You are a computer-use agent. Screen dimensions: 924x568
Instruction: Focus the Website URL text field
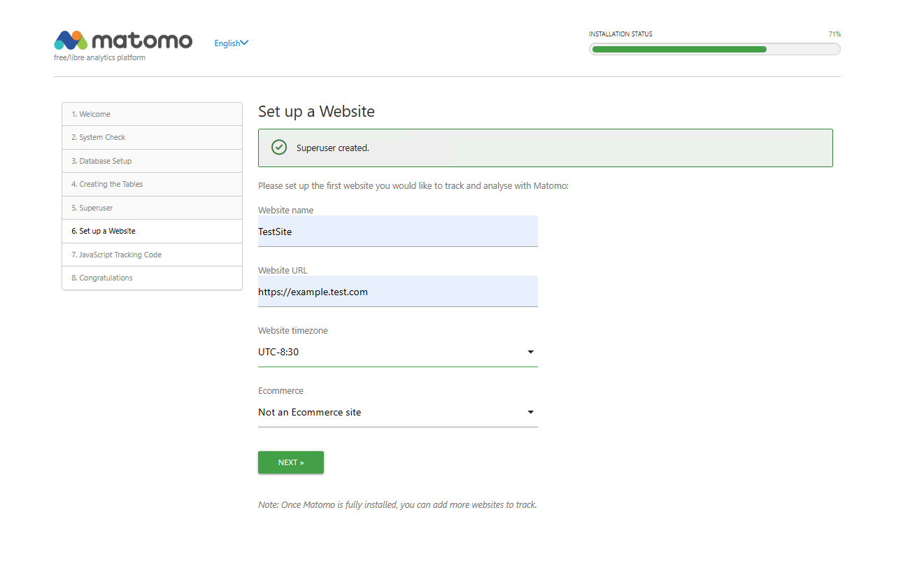[x=397, y=292]
